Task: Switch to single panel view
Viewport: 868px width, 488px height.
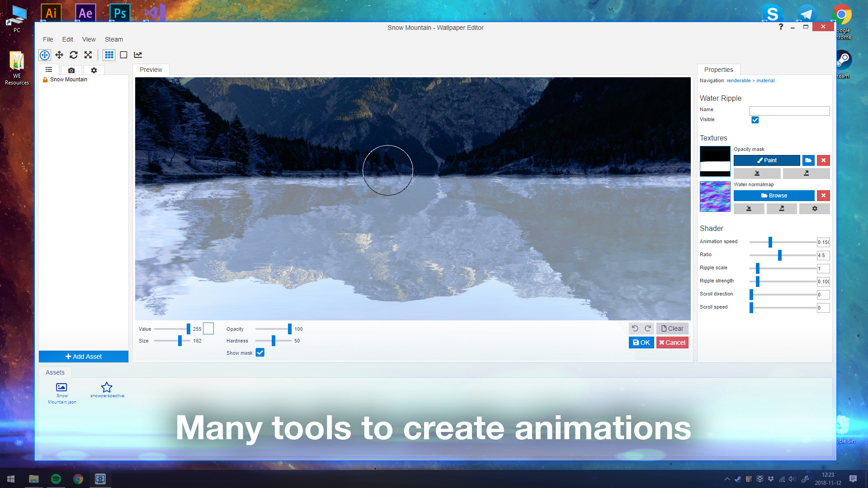Action: click(123, 54)
